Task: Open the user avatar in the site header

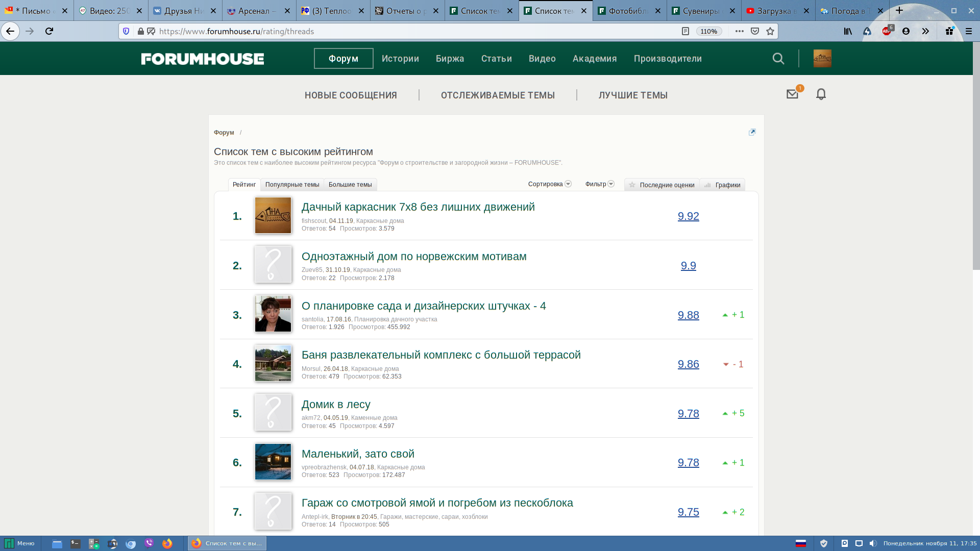Action: tap(822, 59)
